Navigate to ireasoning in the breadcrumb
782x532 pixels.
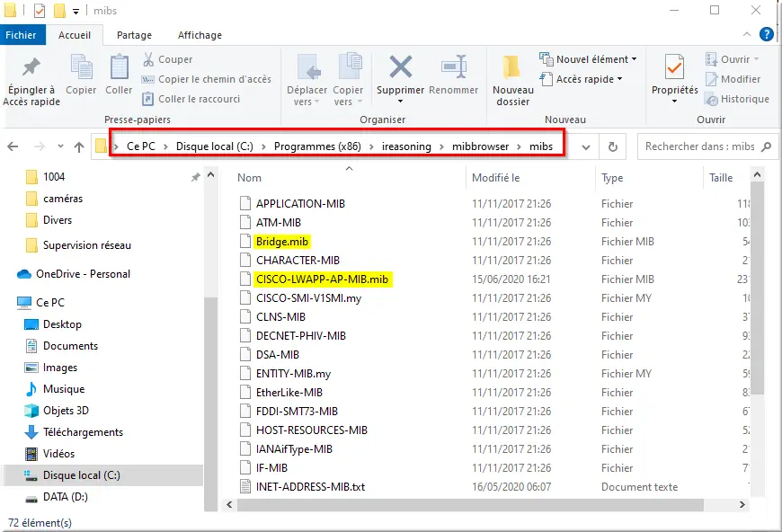pos(406,146)
